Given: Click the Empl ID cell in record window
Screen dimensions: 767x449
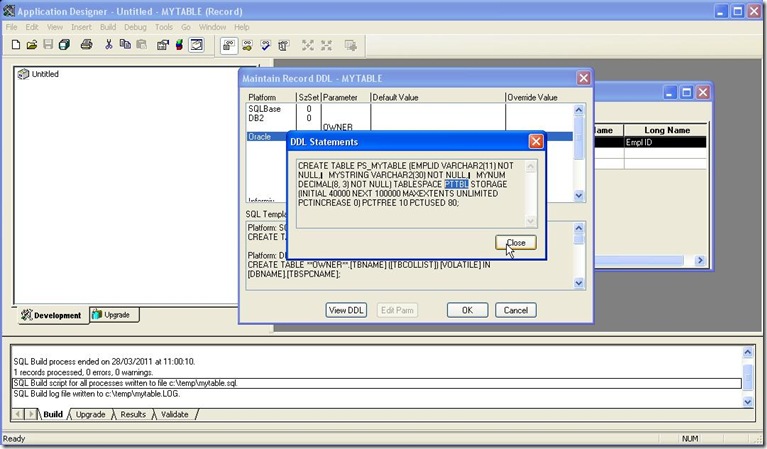Looking at the screenshot, I should coord(666,142).
